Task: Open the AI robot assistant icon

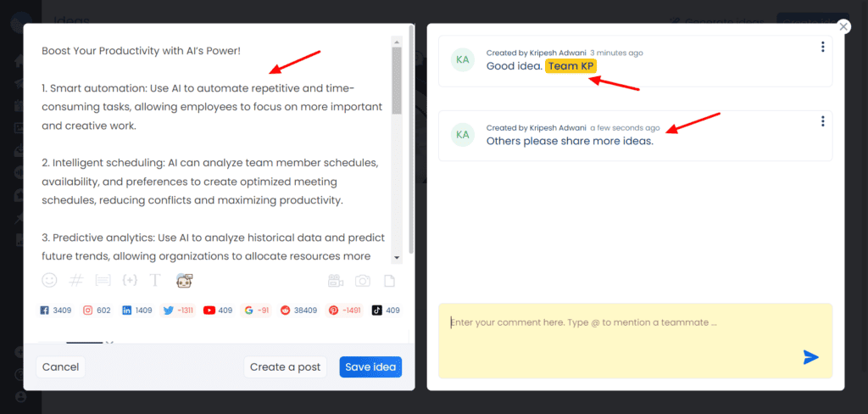Action: (184, 280)
